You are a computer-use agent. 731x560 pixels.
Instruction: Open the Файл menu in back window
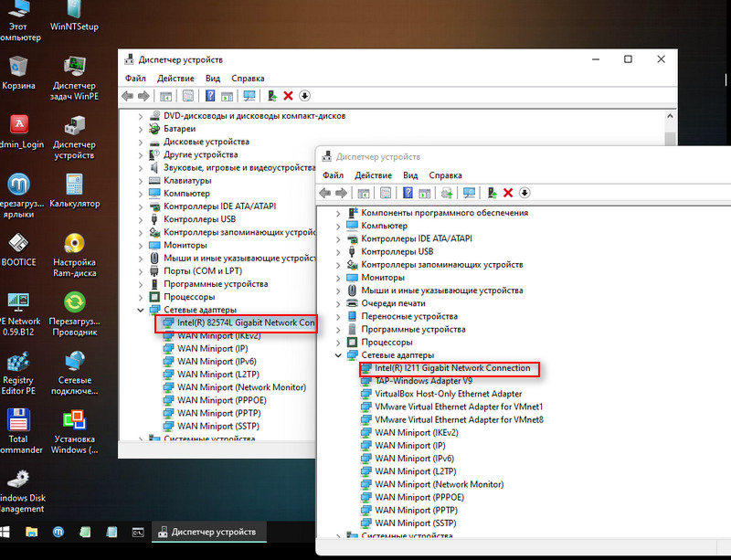point(135,79)
